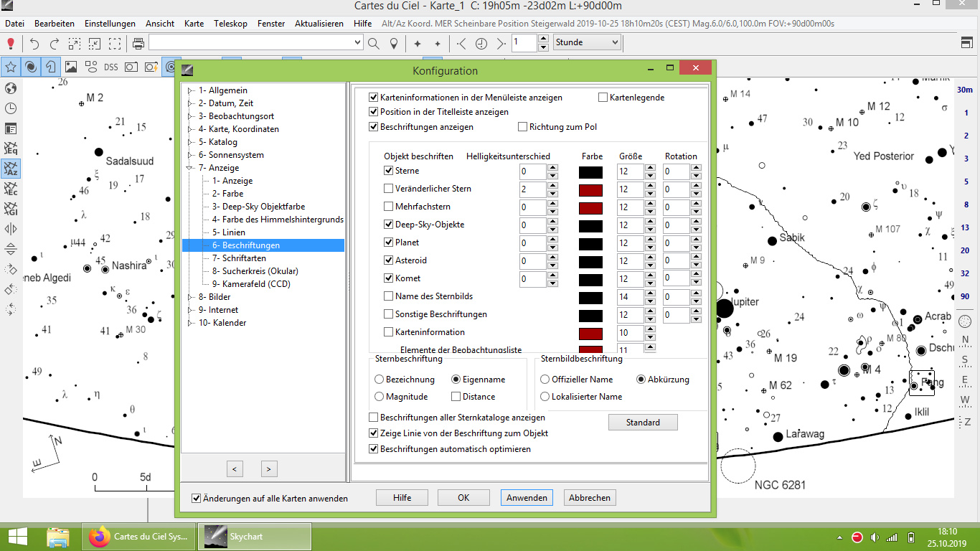Open the object search combo box dropdown
This screenshot has width=980, height=551.
[358, 43]
